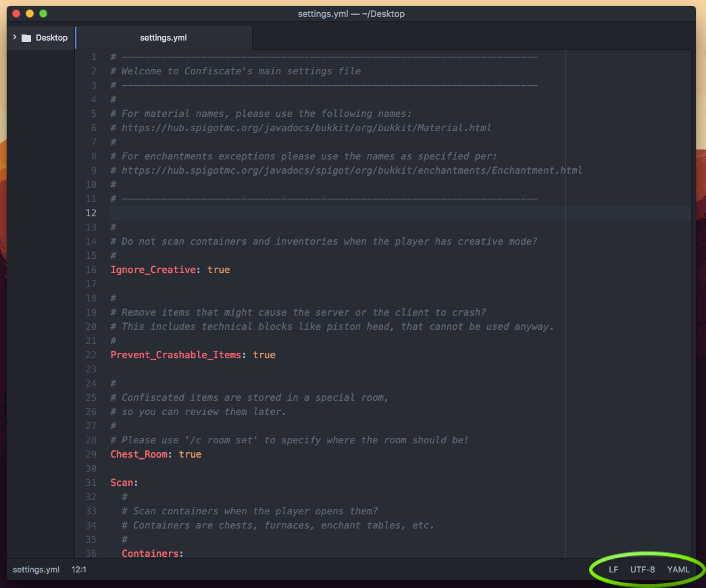Expand the Desktop folder chevron

coord(14,38)
